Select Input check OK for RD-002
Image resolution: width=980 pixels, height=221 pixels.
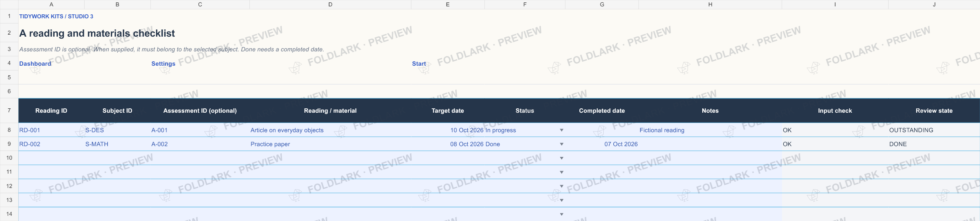point(835,144)
